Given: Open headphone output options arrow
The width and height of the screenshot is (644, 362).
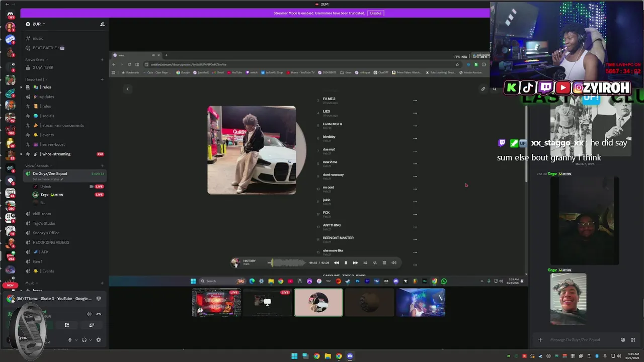Looking at the screenshot, I should pyautogui.click(x=90, y=340).
